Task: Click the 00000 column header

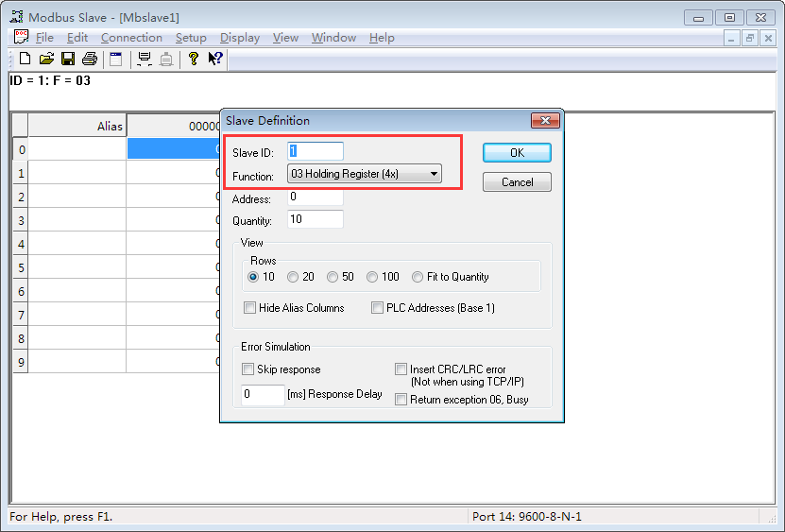Action: (173, 126)
